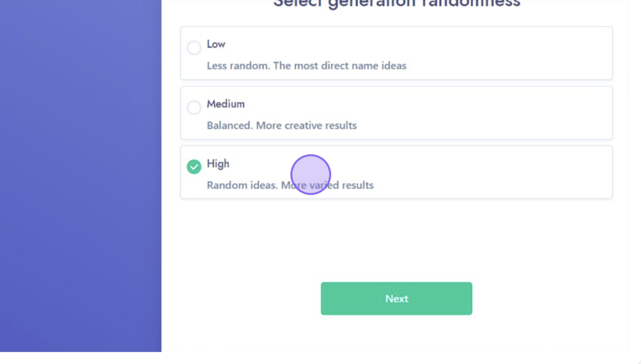Click blank space right of Low description
The width and height of the screenshot is (641, 364).
(x=507, y=66)
